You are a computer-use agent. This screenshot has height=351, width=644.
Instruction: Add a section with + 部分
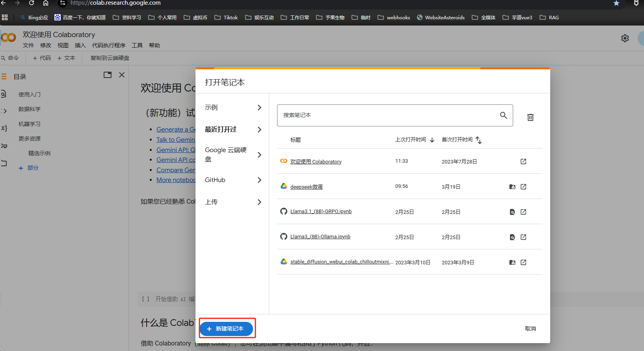tap(28, 168)
